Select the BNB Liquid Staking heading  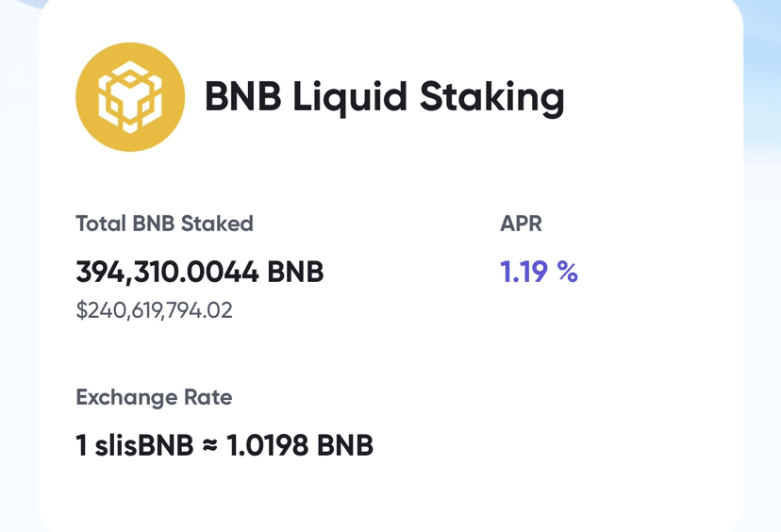click(x=384, y=96)
